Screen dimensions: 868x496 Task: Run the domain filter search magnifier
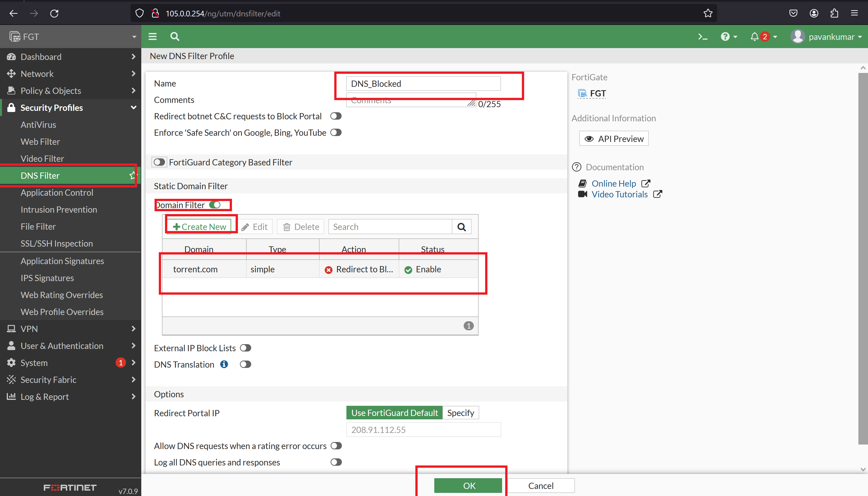coord(462,226)
